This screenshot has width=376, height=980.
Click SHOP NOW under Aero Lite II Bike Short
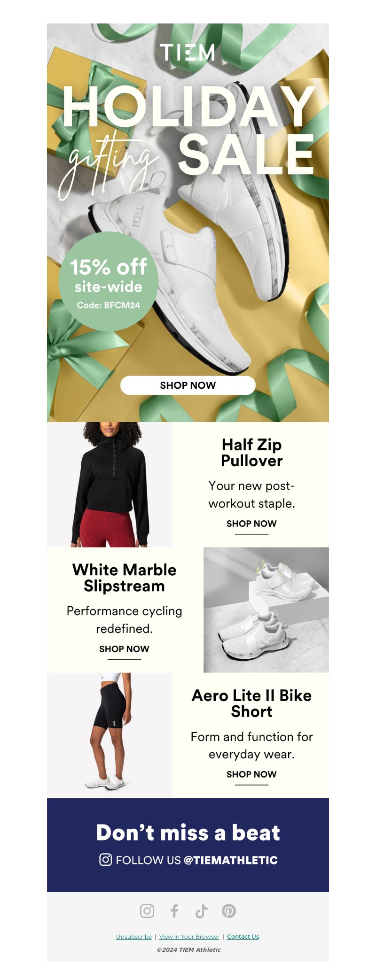(x=251, y=774)
